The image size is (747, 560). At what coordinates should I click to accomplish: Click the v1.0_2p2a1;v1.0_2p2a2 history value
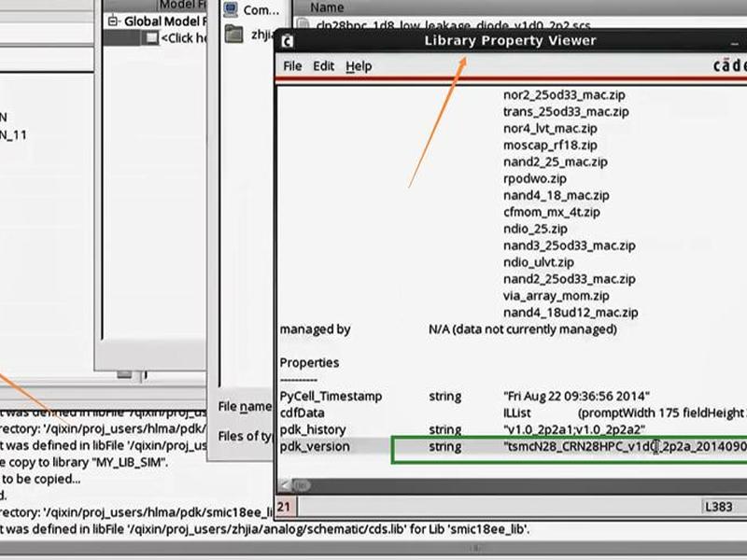point(574,429)
